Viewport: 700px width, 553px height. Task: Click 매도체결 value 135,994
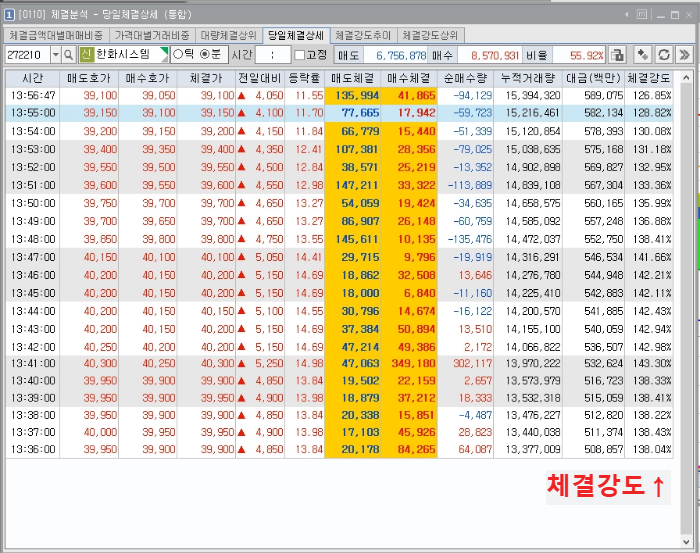coord(357,96)
